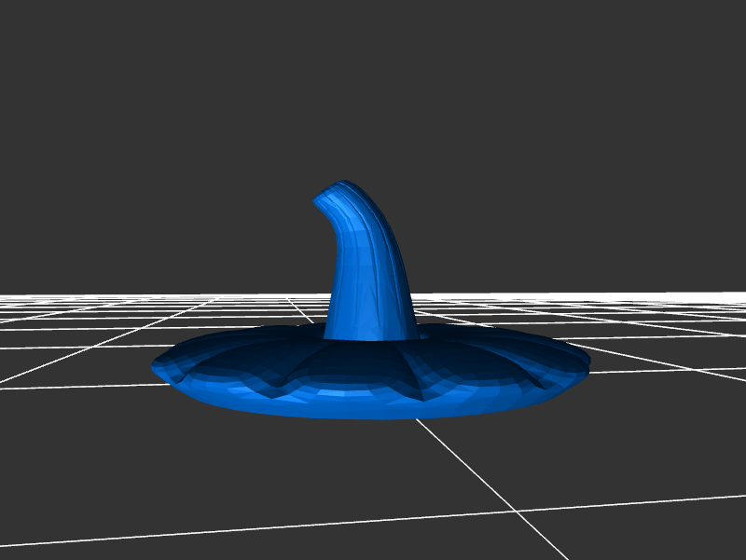Click the diagonal grid line below the hat brim
The height and width of the screenshot is (560, 746).
point(466,465)
